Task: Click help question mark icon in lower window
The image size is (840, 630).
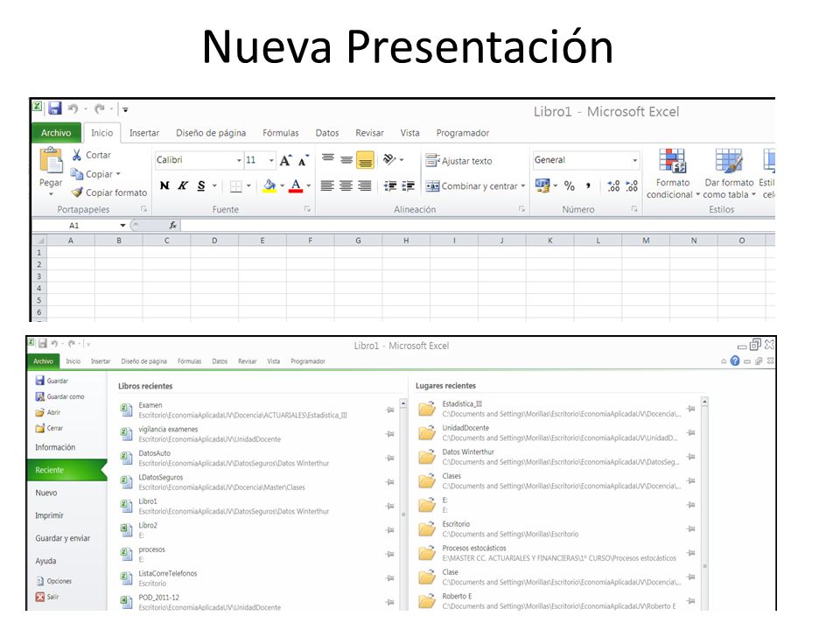Action: [x=735, y=361]
